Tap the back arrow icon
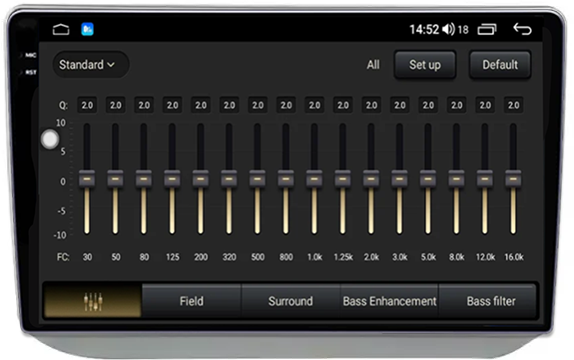Screen dimensions: 574x360 point(522,29)
